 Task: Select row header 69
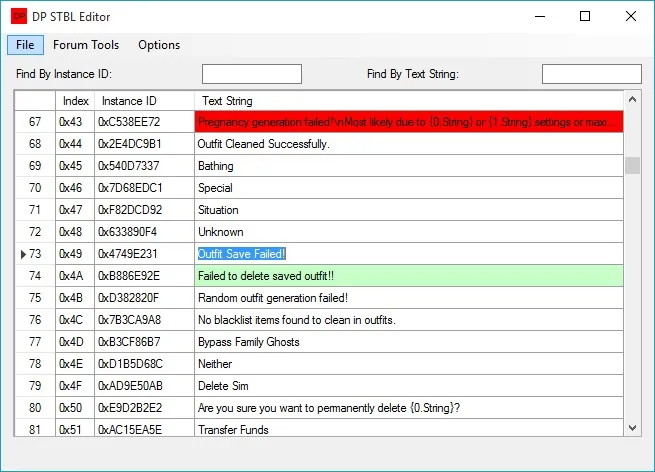(35, 166)
